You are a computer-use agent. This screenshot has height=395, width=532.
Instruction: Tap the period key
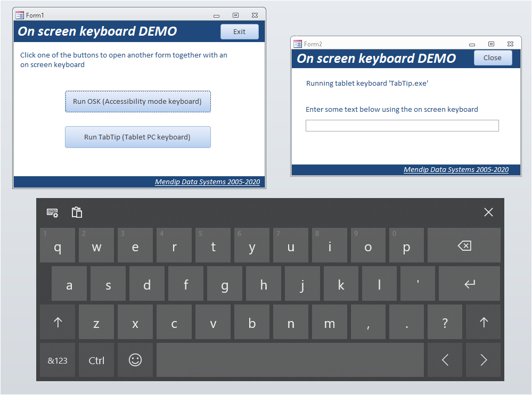[406, 322]
